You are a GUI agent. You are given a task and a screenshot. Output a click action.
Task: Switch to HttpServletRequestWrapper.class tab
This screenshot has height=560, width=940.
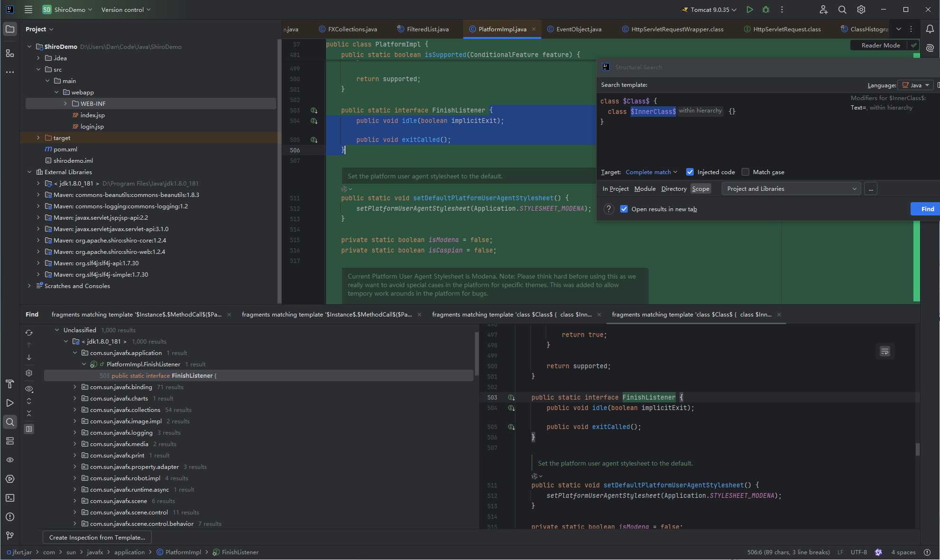[x=672, y=29]
